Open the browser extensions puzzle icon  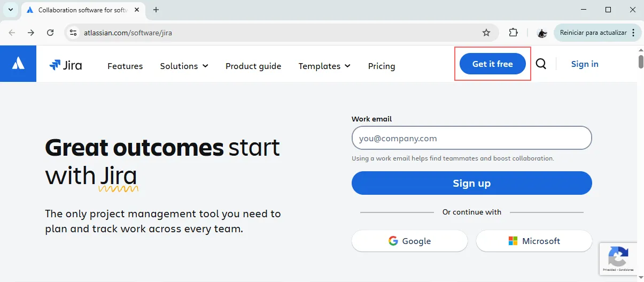pyautogui.click(x=513, y=33)
